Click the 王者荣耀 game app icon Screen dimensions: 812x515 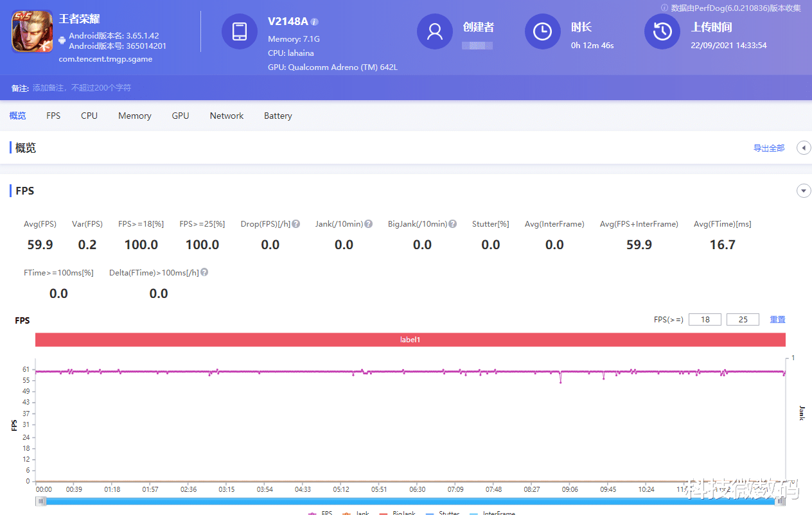(32, 31)
